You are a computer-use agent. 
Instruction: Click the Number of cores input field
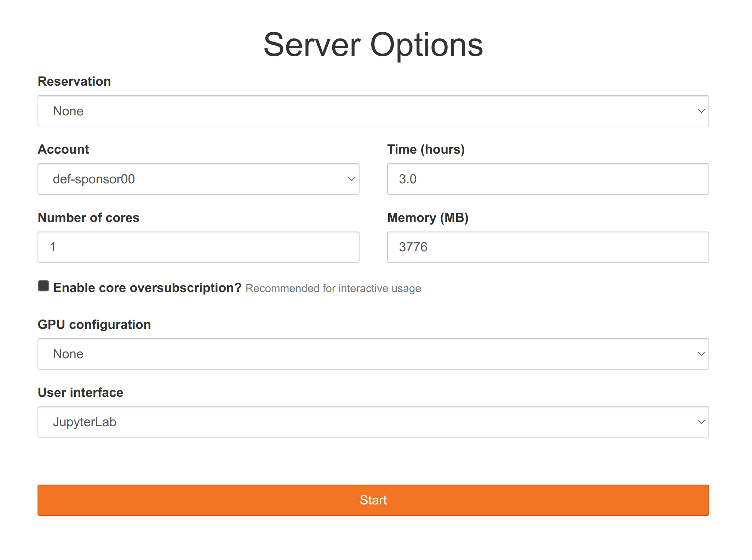coord(199,247)
